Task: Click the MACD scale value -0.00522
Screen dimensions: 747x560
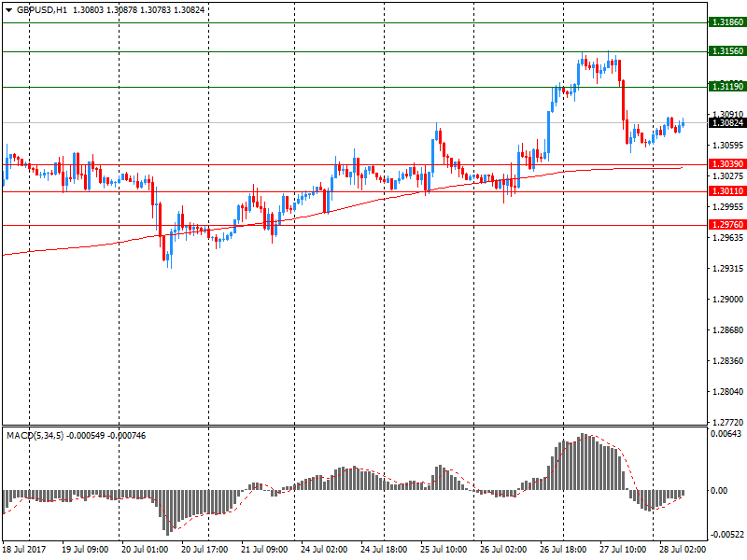Action: pos(726,534)
